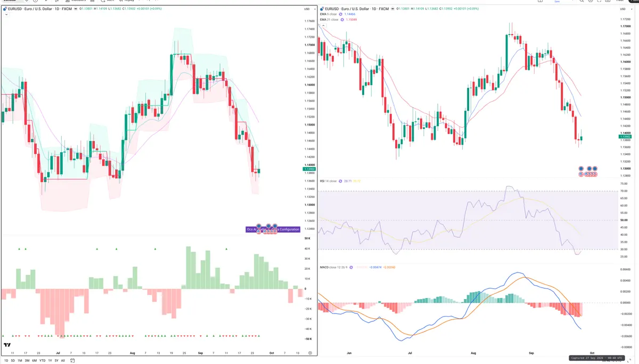
Task: Click the first event flag on left chart
Action: 259,226
